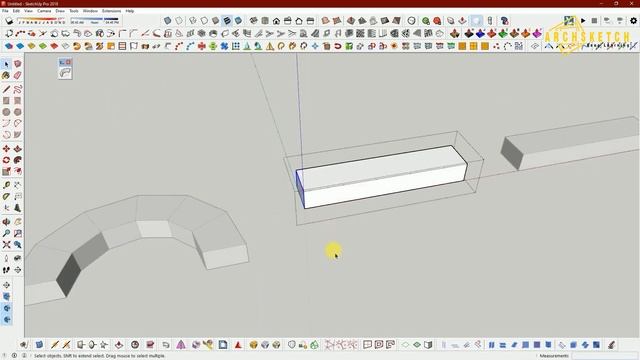Open the Extensions menu
The width and height of the screenshot is (640, 360).
point(111,11)
